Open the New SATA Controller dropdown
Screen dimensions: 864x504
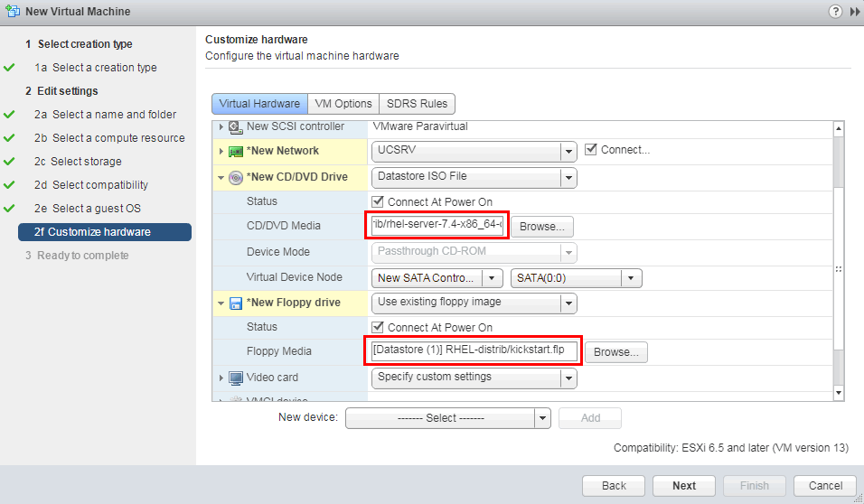pos(492,278)
